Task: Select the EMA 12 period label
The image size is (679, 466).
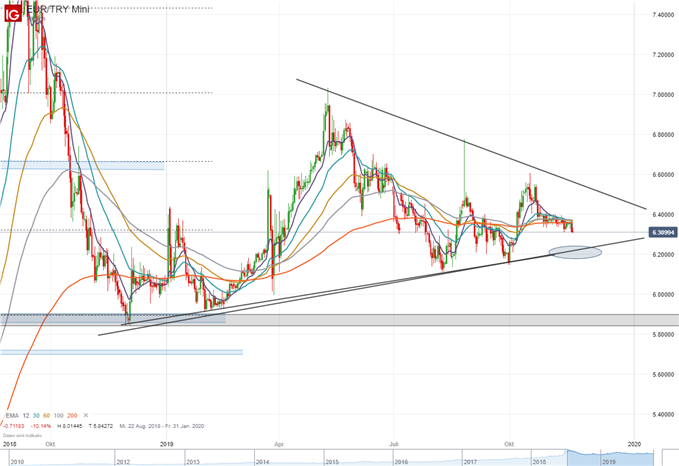Action: (26, 415)
